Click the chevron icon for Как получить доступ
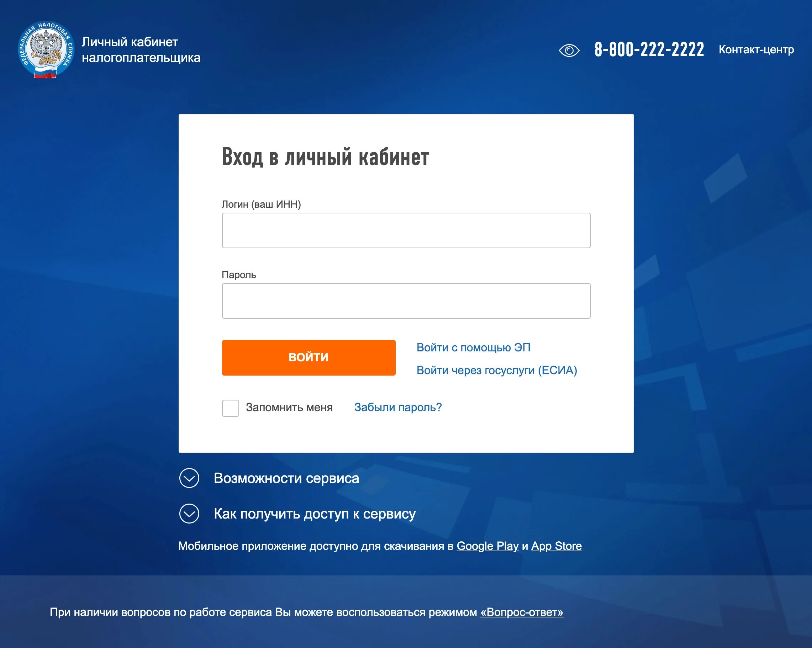Screen dimensions: 812x648 pyautogui.click(x=190, y=514)
